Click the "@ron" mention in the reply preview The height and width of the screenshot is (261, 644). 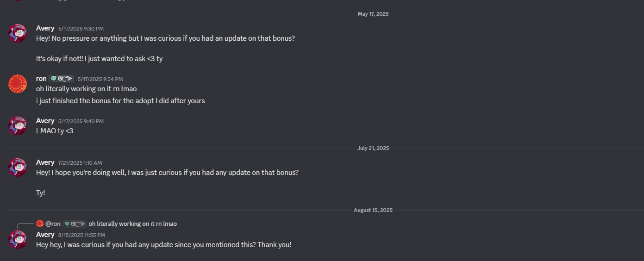[x=53, y=224]
